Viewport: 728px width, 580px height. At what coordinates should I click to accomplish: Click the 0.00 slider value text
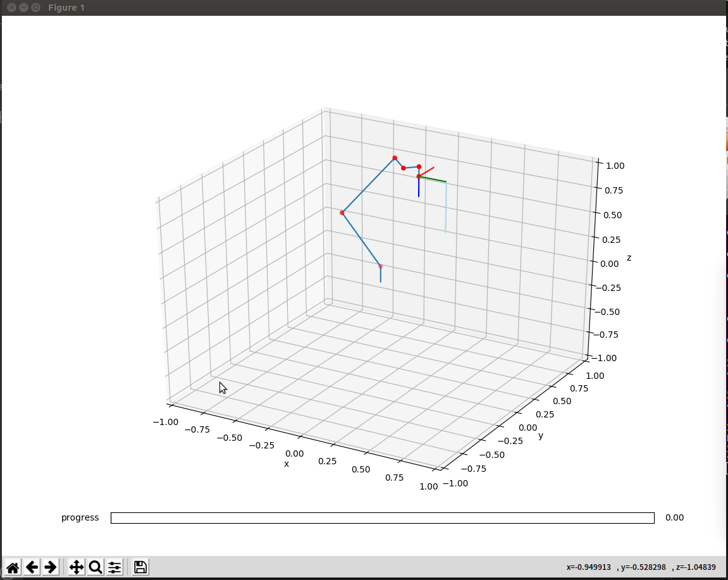(x=674, y=517)
